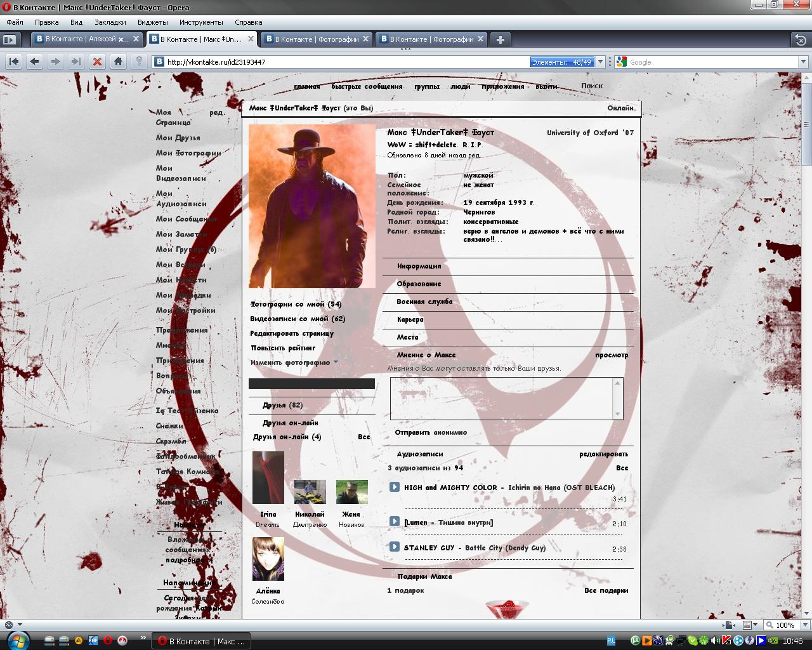The width and height of the screenshot is (812, 650).
Task: Play 'STANLEY GUY - Battle City' track
Action: pyautogui.click(x=394, y=547)
